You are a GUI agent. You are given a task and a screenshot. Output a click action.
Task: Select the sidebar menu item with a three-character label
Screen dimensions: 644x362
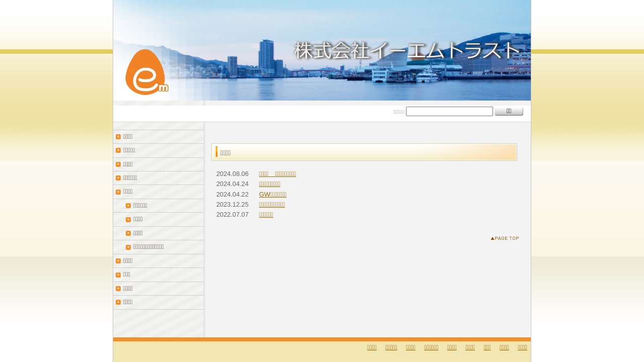[127, 275]
